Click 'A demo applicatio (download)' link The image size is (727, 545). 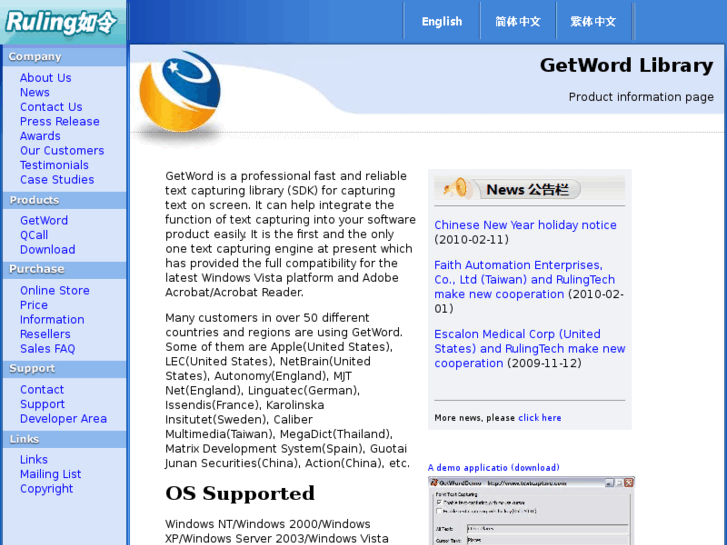click(493, 468)
